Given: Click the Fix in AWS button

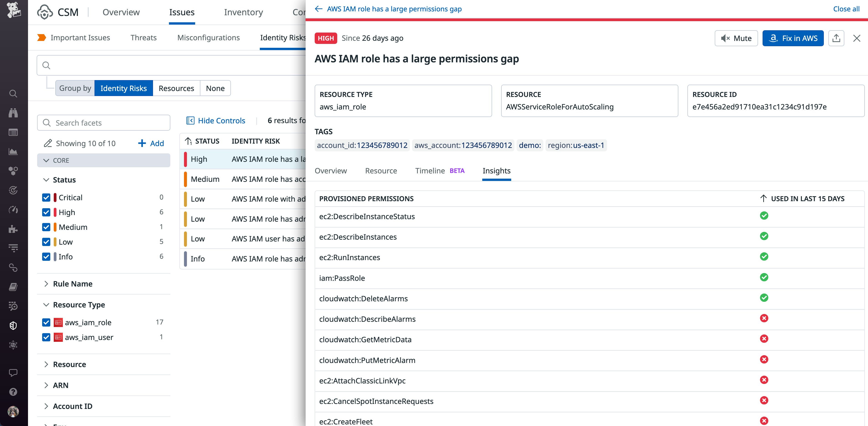Looking at the screenshot, I should (793, 38).
